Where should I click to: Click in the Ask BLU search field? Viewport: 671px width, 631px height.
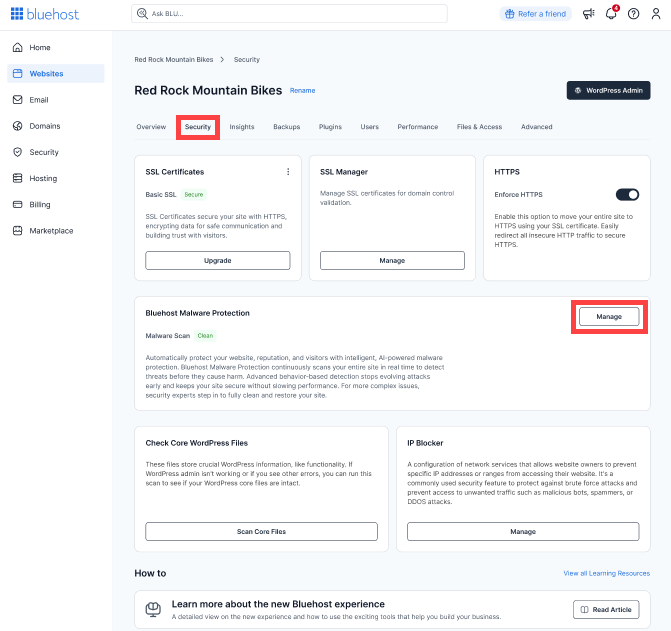coord(289,13)
